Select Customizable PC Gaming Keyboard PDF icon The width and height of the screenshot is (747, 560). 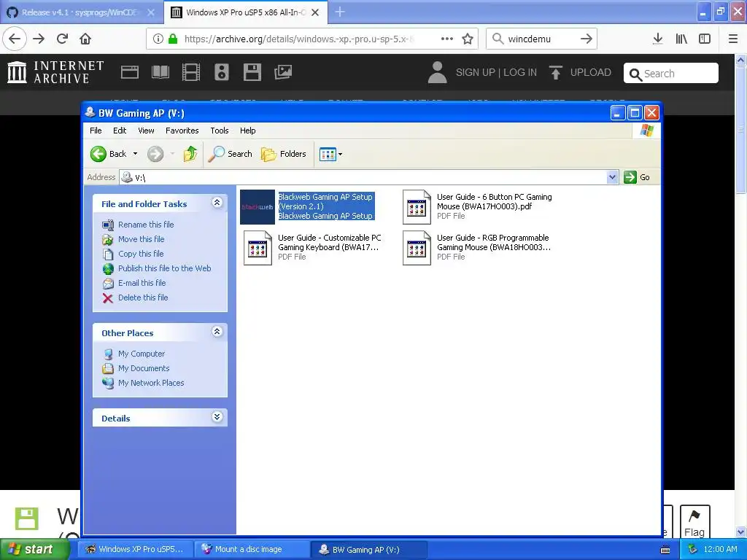pos(258,248)
